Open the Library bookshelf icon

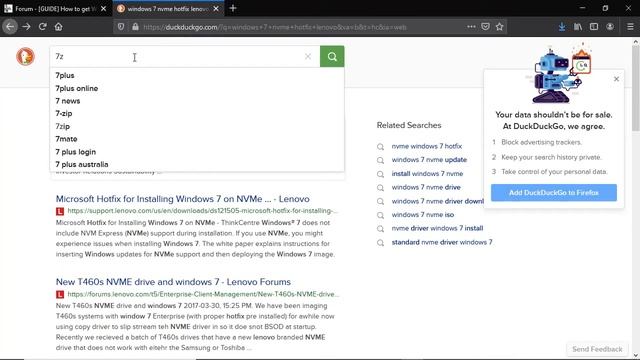[x=578, y=27]
